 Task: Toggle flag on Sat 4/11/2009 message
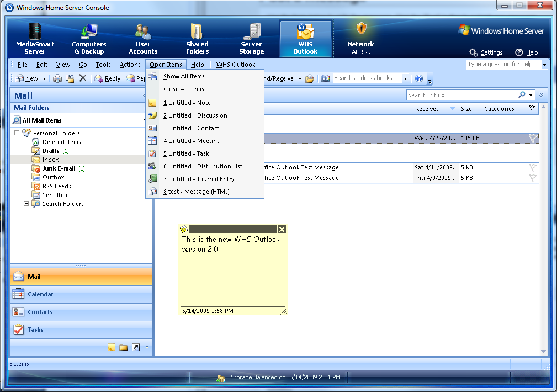533,167
